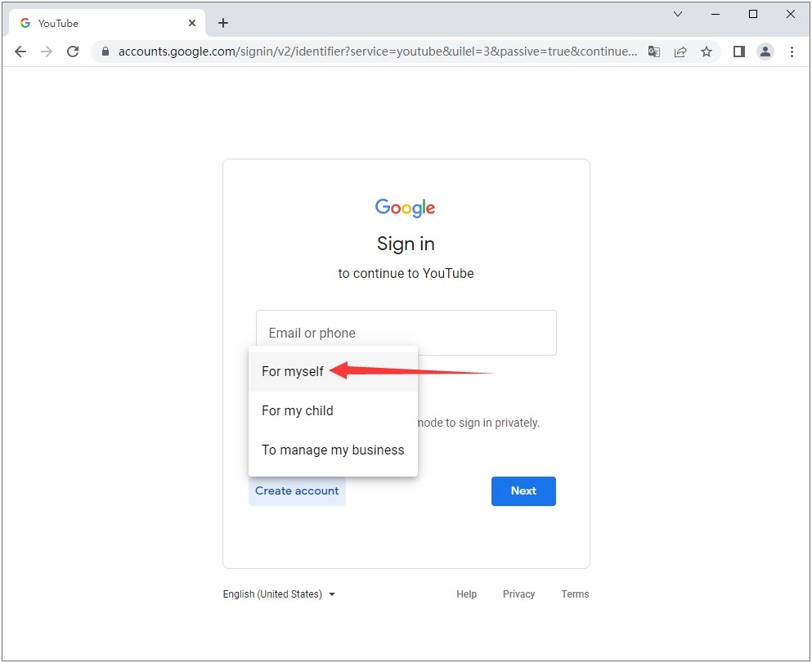Viewport: 812px width, 663px height.
Task: Open the English (United States) language dropdown
Action: (279, 594)
